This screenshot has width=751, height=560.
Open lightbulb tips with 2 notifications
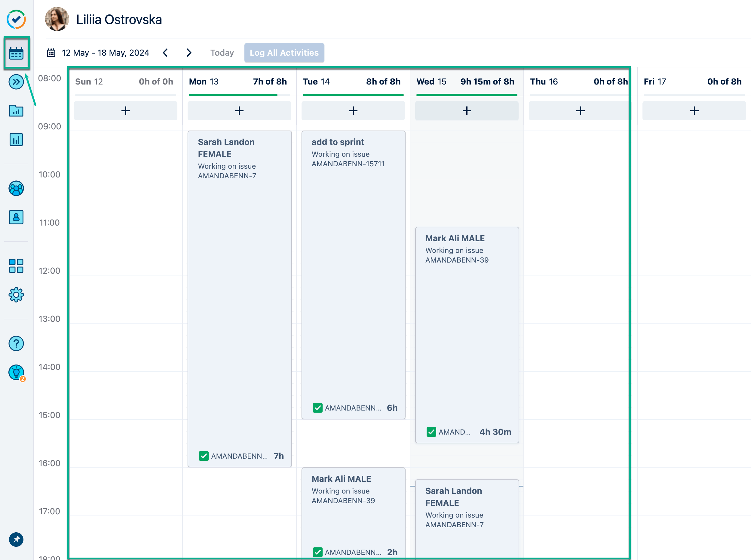click(x=16, y=372)
